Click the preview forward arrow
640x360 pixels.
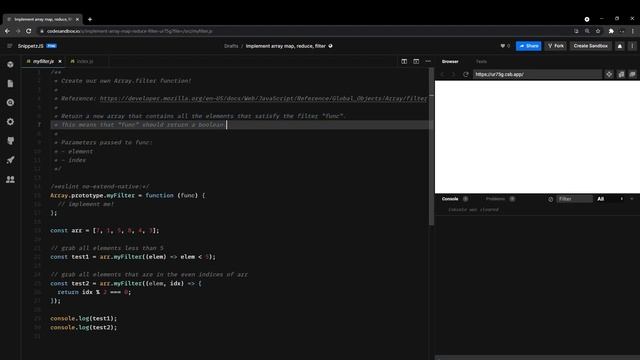[x=453, y=74]
